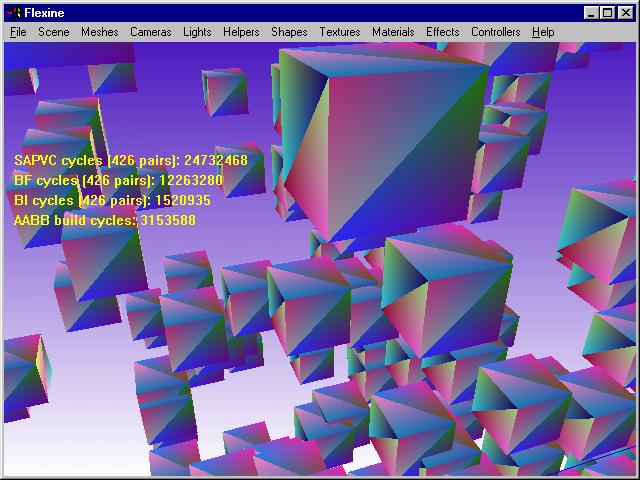Viewport: 640px width, 480px height.
Task: Open the Controllers menu
Action: [x=496, y=32]
